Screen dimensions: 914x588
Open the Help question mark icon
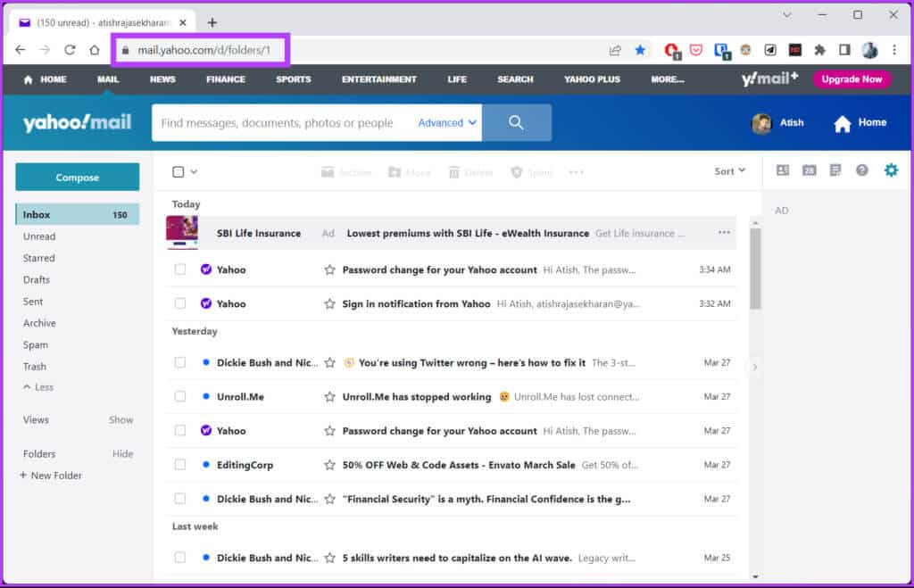(862, 170)
